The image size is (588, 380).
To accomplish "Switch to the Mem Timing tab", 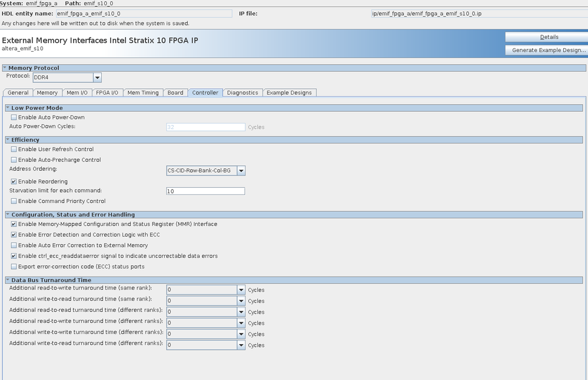I will click(x=142, y=93).
